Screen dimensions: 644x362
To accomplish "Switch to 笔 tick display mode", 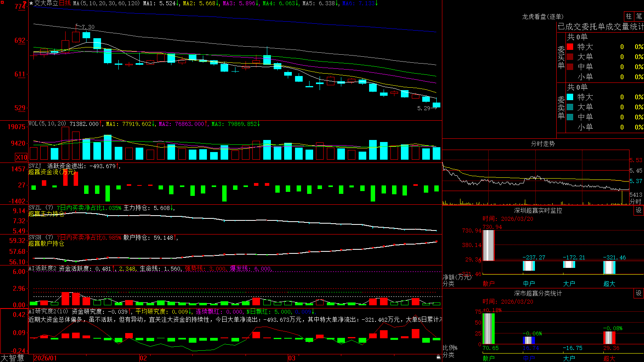I will 639,16.
